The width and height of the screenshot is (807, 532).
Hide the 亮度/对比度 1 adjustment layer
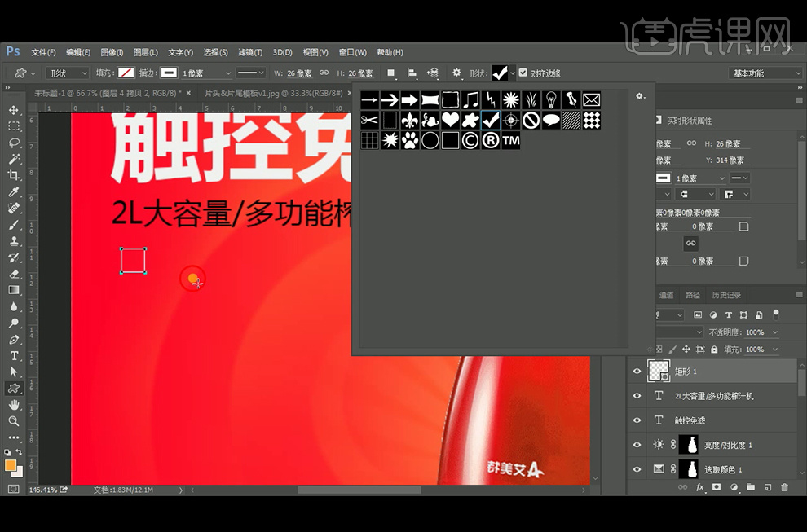coord(637,445)
